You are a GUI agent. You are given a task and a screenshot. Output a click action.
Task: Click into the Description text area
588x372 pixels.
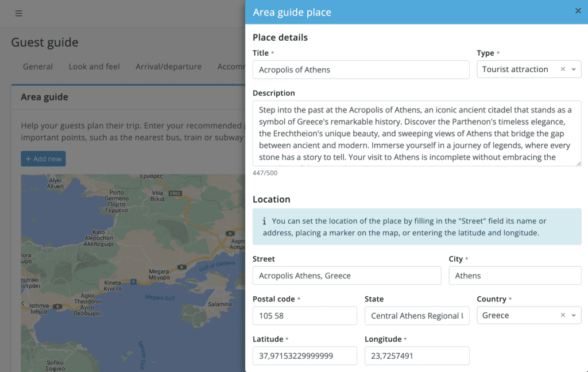(x=417, y=133)
